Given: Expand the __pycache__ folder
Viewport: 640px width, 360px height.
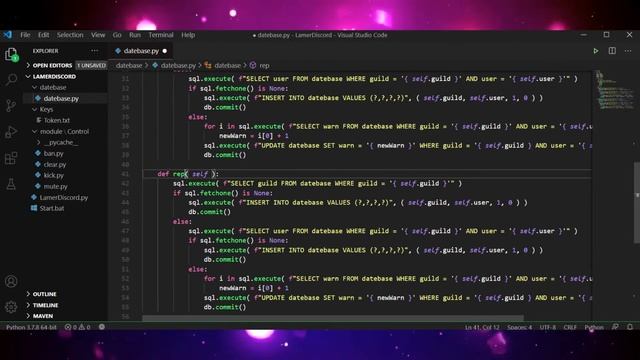Looking at the screenshot, I should pos(65,142).
